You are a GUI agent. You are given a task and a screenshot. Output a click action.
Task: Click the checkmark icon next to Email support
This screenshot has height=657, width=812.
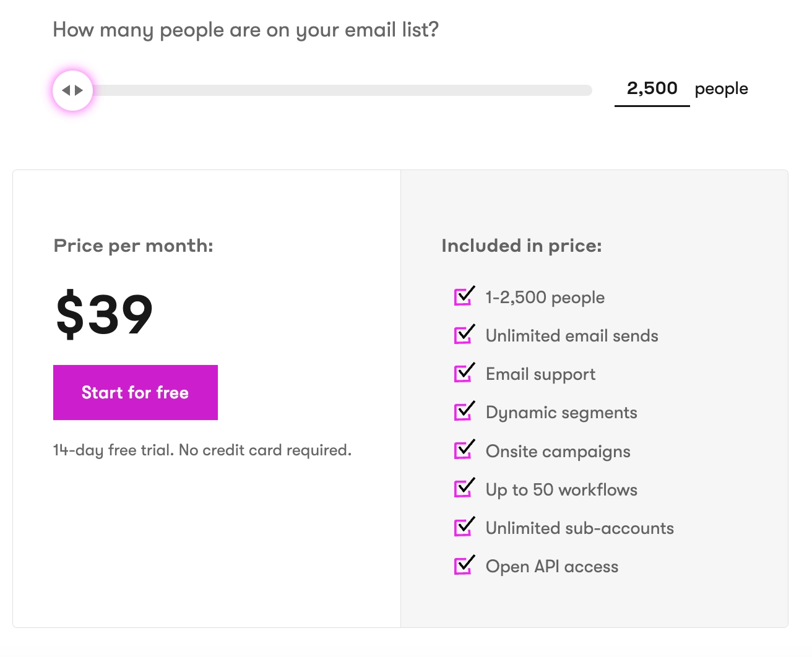pyautogui.click(x=464, y=373)
